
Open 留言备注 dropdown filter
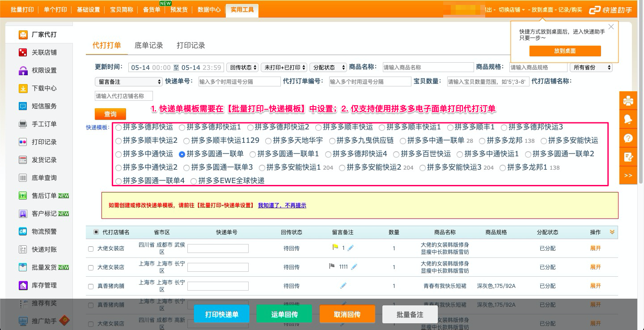pos(129,81)
